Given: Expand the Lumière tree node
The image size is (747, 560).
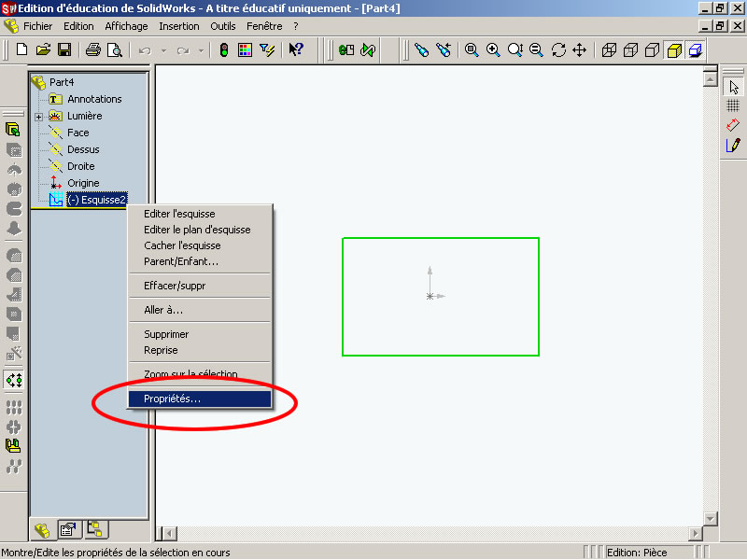Looking at the screenshot, I should pos(38,116).
